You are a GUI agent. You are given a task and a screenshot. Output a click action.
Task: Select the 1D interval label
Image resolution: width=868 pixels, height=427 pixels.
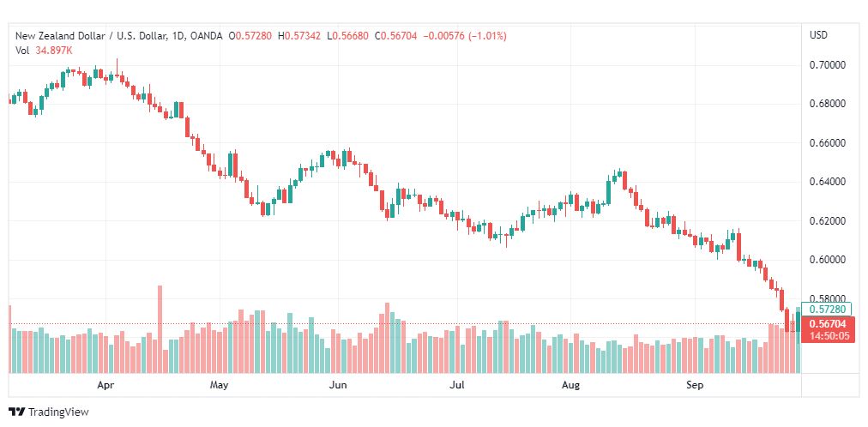tap(177, 36)
